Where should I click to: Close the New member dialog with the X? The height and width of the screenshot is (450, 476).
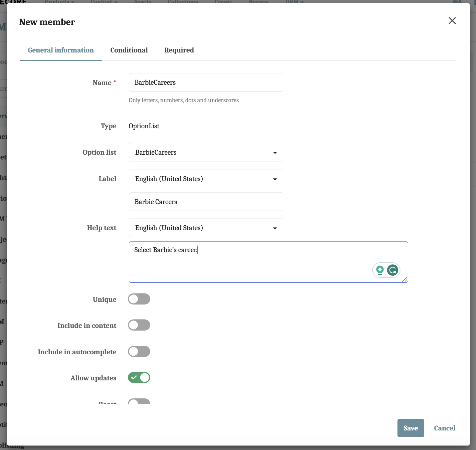452,21
